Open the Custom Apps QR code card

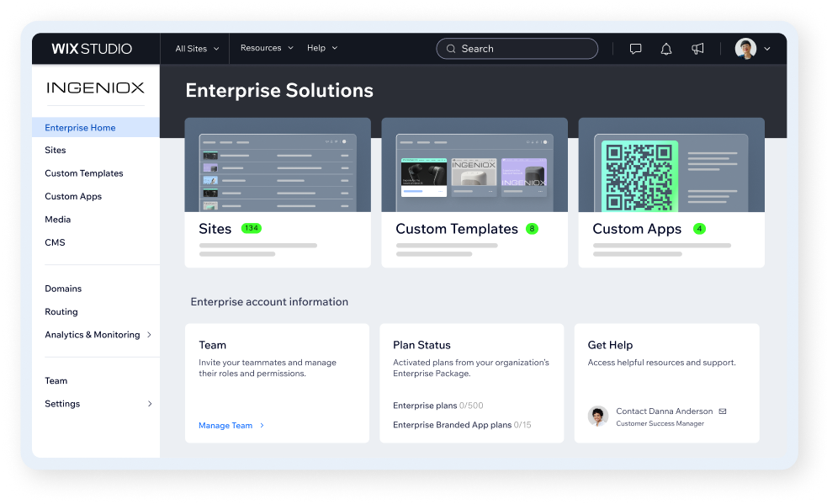click(x=671, y=192)
